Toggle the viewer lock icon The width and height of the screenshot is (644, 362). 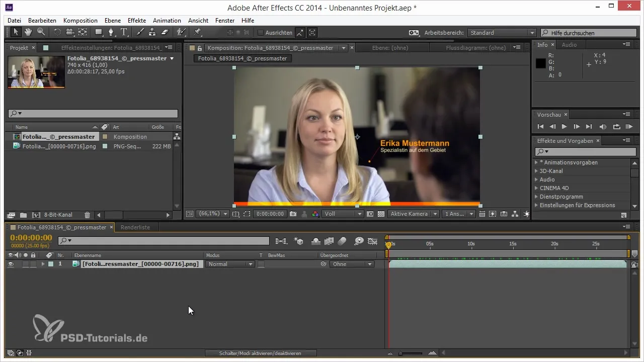click(x=200, y=48)
